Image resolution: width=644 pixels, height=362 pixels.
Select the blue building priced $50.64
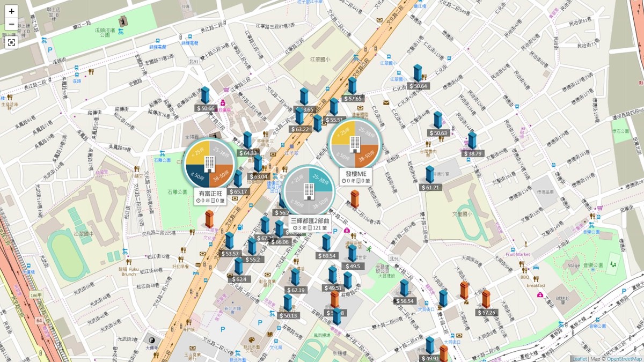point(417,73)
